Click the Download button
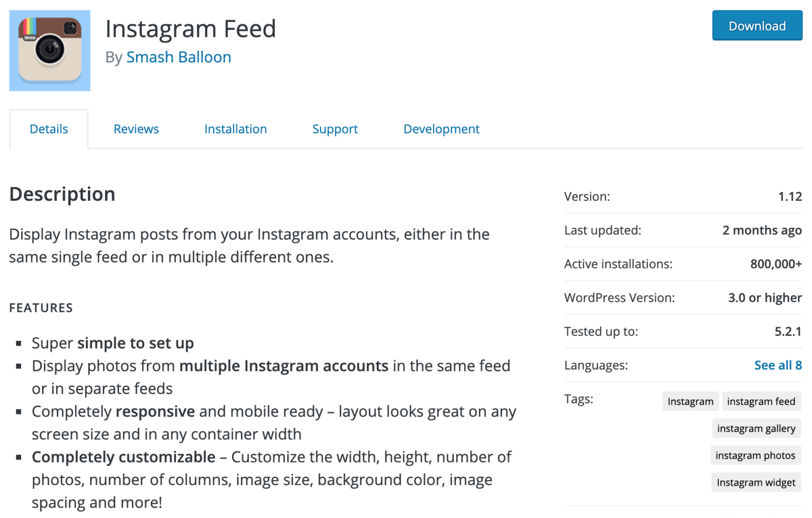Image resolution: width=812 pixels, height=518 pixels. tap(756, 25)
